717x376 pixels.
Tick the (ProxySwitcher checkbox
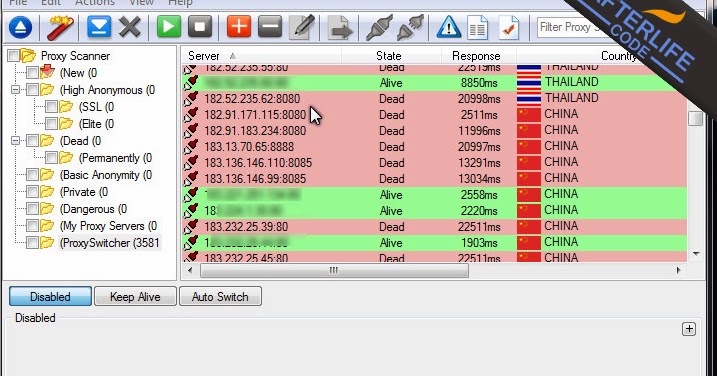[x=32, y=243]
